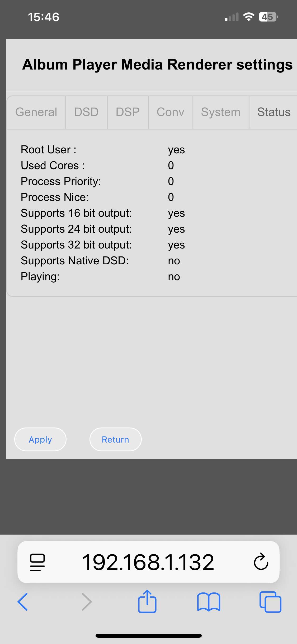The width and height of the screenshot is (297, 644).
Task: Switch to the General tab
Action: tap(36, 112)
